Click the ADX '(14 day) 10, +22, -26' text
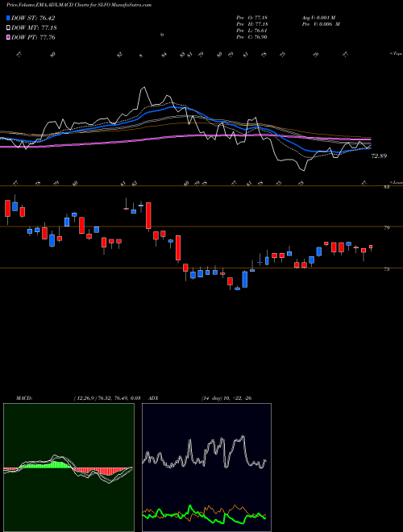The width and height of the screenshot is (403, 532). tap(226, 398)
